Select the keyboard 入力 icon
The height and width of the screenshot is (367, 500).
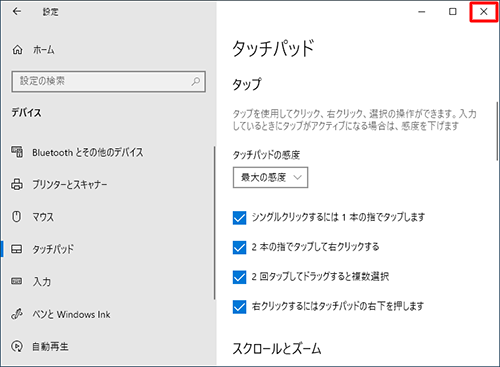(17, 281)
